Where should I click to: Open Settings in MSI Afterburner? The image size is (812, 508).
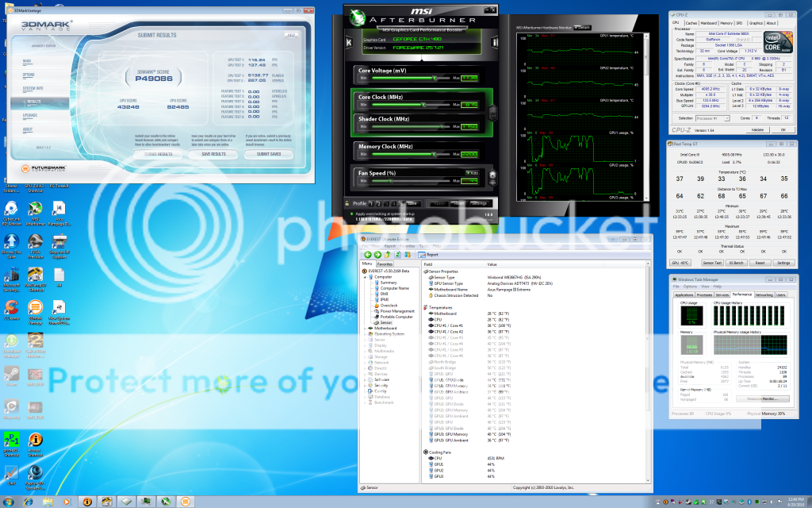(478, 204)
